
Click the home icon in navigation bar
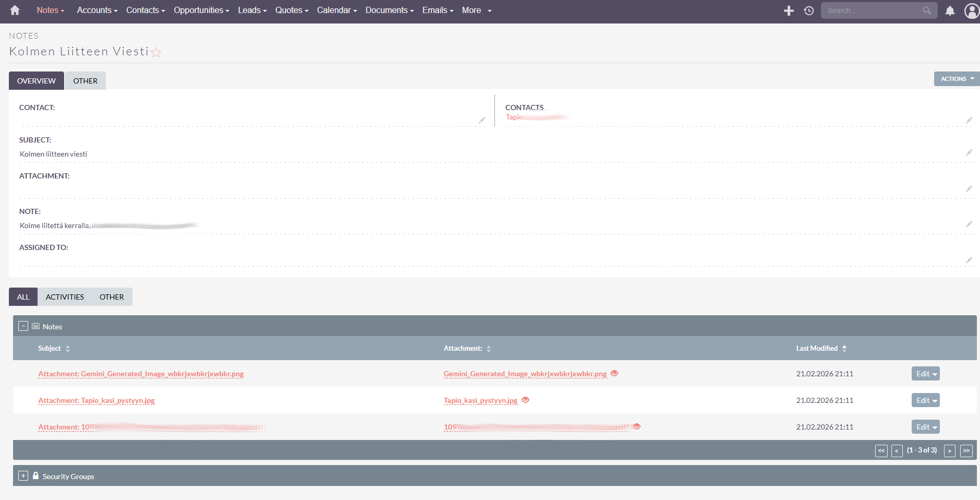(x=15, y=10)
